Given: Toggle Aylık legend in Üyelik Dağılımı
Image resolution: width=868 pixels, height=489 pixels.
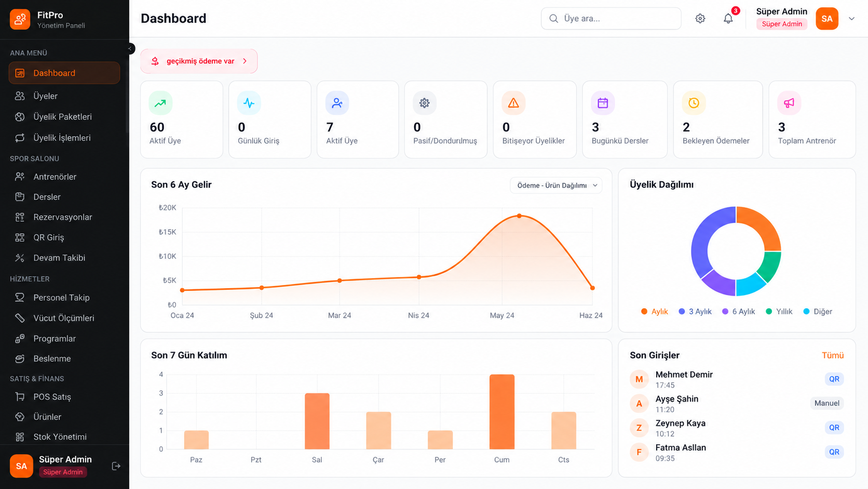Looking at the screenshot, I should 655,312.
